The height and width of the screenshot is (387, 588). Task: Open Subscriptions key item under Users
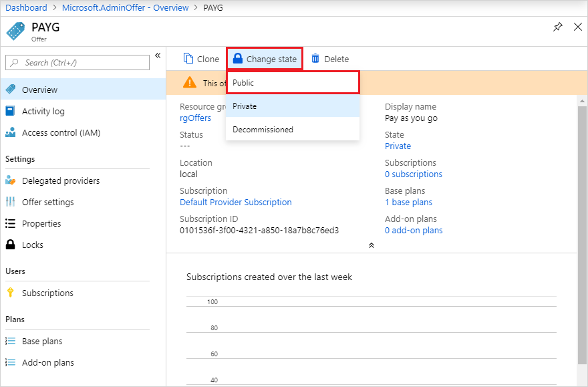click(x=11, y=293)
